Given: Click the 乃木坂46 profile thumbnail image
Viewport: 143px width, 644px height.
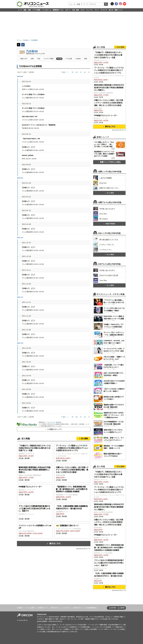Looking at the screenshot, I should (22, 52).
